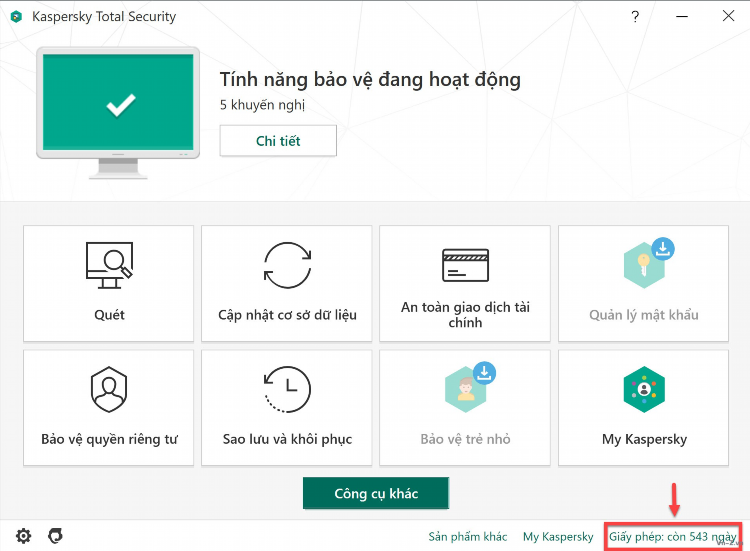Open the My Kaspersky hexagon tile icon
Viewport: 750px width, 551px height.
click(644, 389)
